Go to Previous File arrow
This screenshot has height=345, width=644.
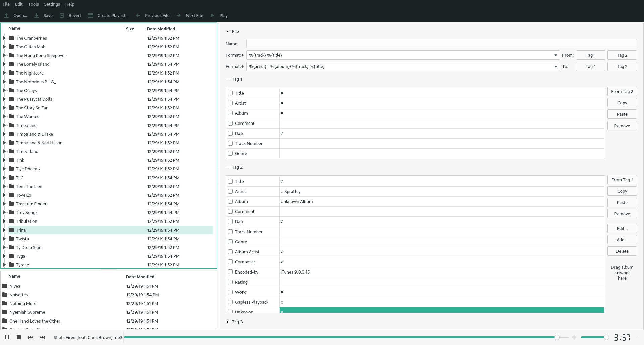138,15
